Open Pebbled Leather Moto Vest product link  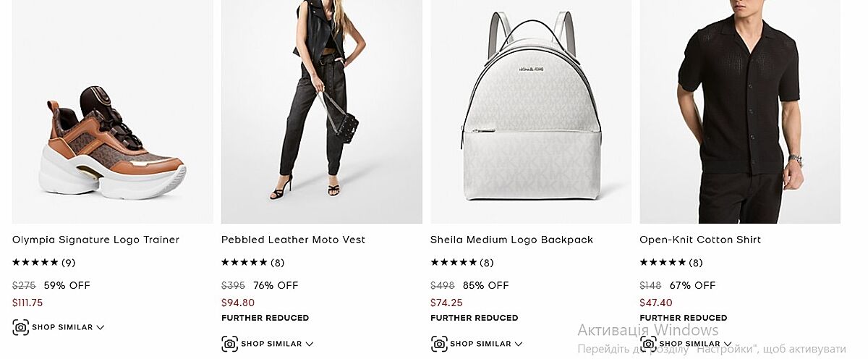293,240
